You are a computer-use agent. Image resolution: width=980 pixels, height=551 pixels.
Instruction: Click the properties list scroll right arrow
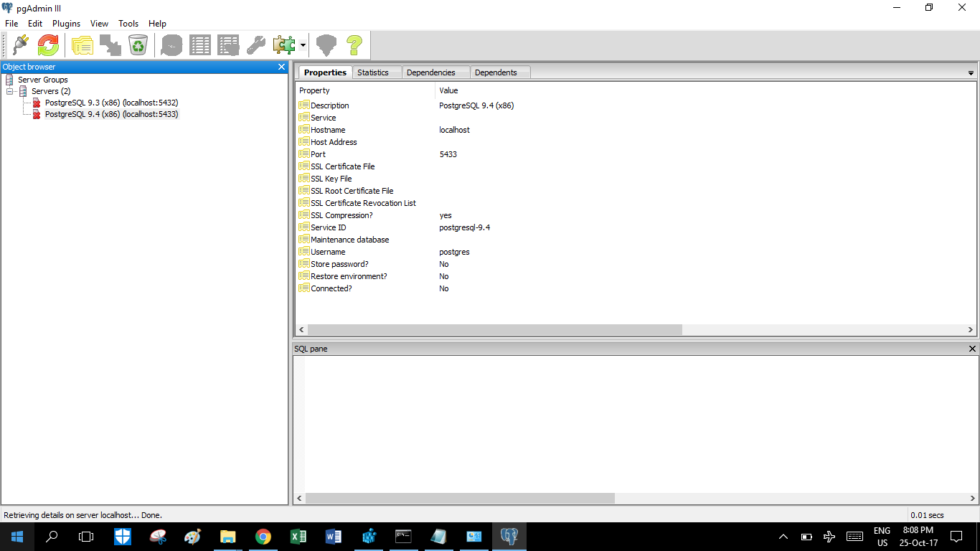(x=971, y=330)
